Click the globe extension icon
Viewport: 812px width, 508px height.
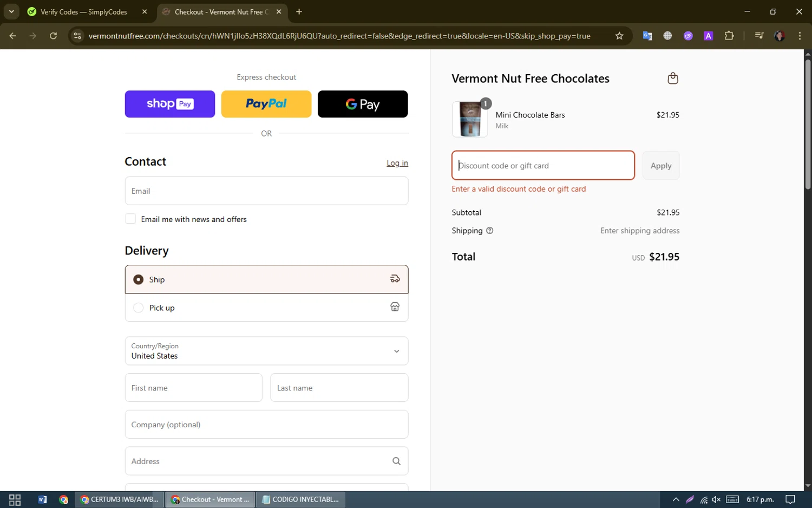(667, 36)
